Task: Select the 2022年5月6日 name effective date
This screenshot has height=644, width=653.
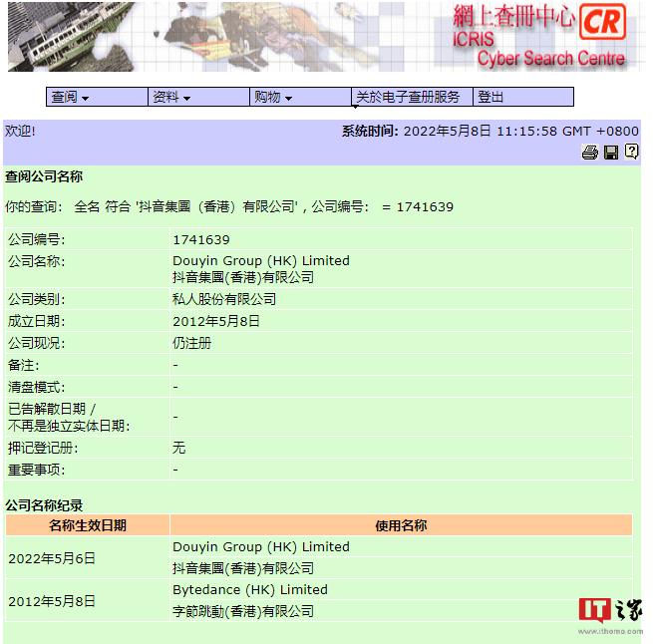Action: pyautogui.click(x=52, y=558)
